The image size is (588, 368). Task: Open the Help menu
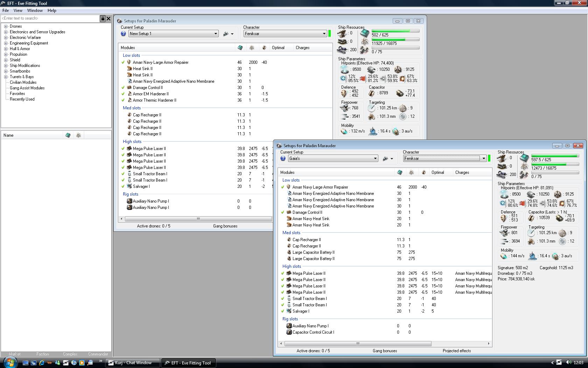[52, 11]
